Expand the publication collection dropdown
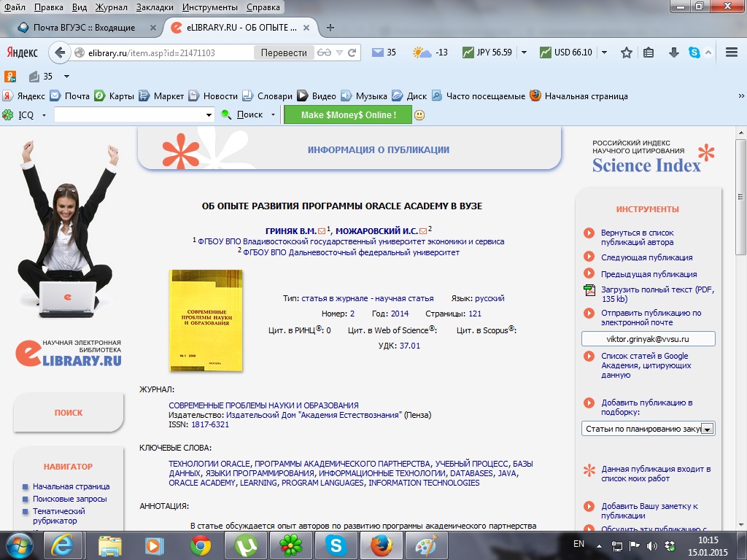Viewport: 747px width, 560px height. coord(707,429)
